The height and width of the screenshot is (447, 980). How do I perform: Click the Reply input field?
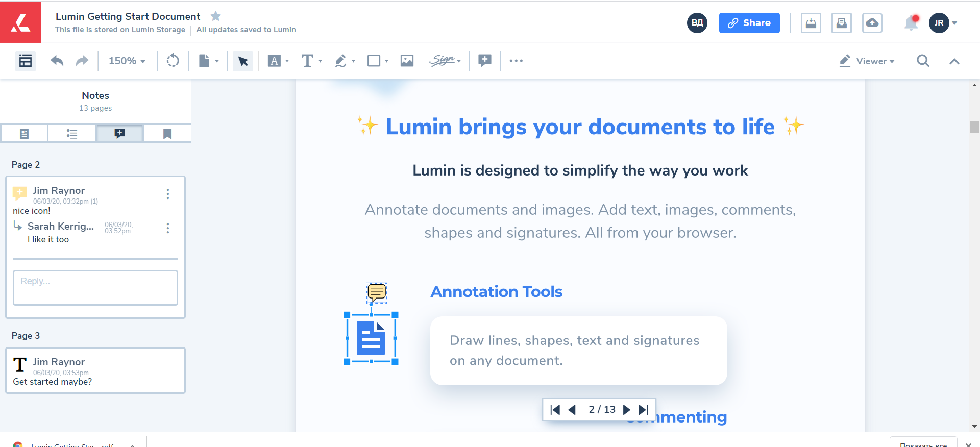point(95,288)
